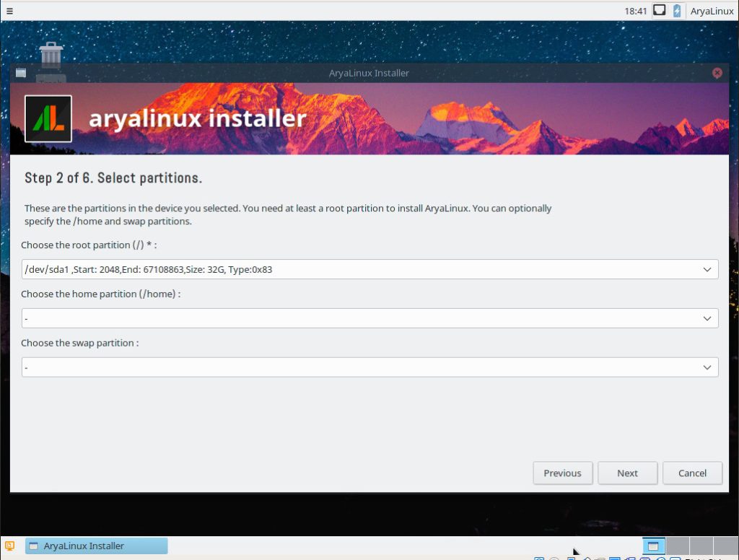Click the AryaLinux AL logo icon
739x560 pixels.
tap(48, 118)
